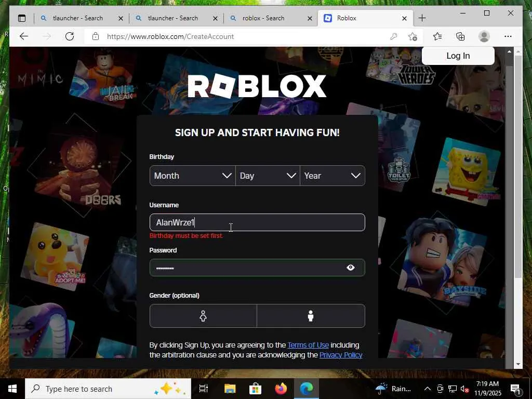Go back with the browser back arrow
This screenshot has width=532, height=399.
pyautogui.click(x=24, y=36)
